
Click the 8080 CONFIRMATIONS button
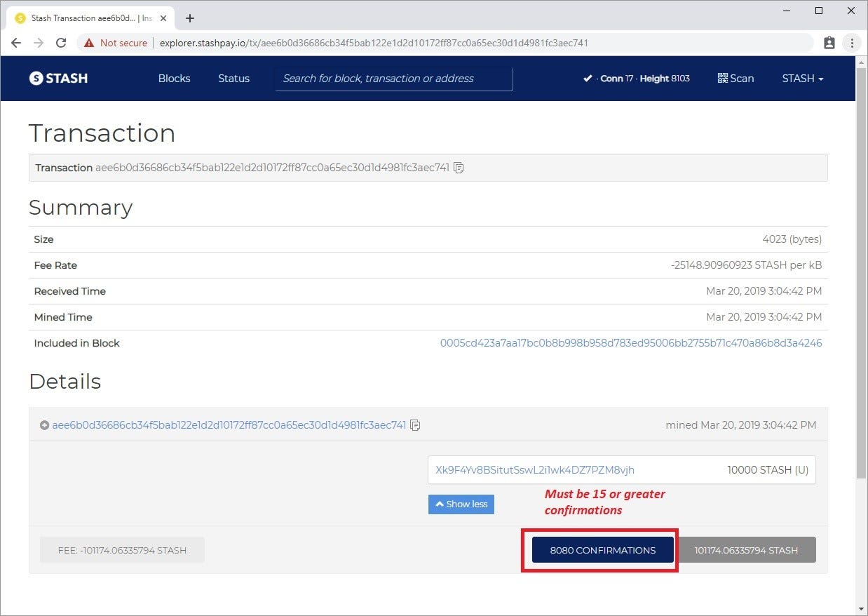coord(603,550)
